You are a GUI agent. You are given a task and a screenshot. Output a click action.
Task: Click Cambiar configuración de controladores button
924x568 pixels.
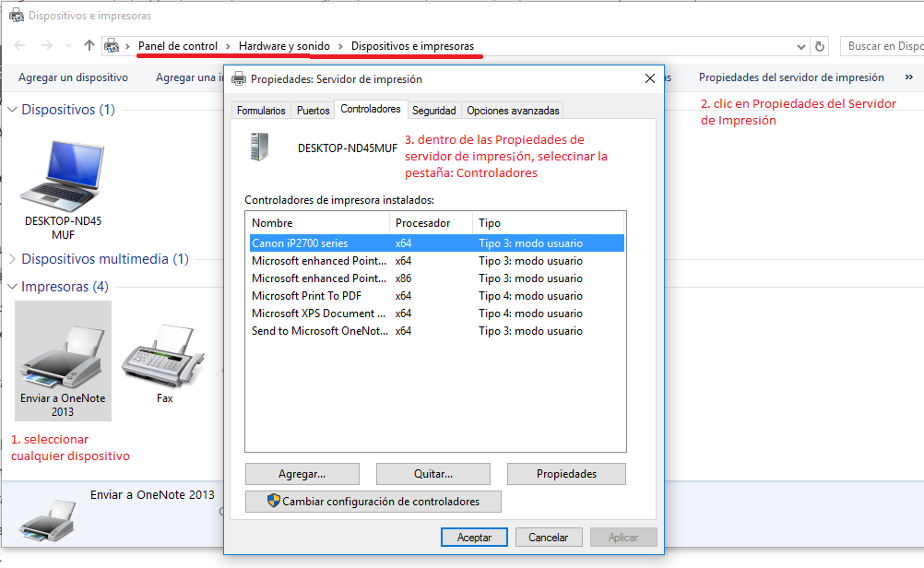pyautogui.click(x=373, y=502)
